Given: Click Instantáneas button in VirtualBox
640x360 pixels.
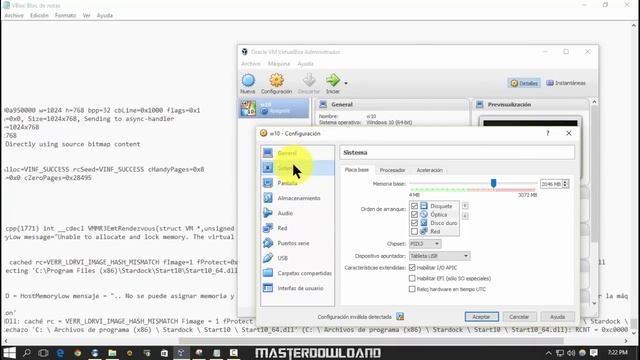Looking at the screenshot, I should tap(566, 83).
